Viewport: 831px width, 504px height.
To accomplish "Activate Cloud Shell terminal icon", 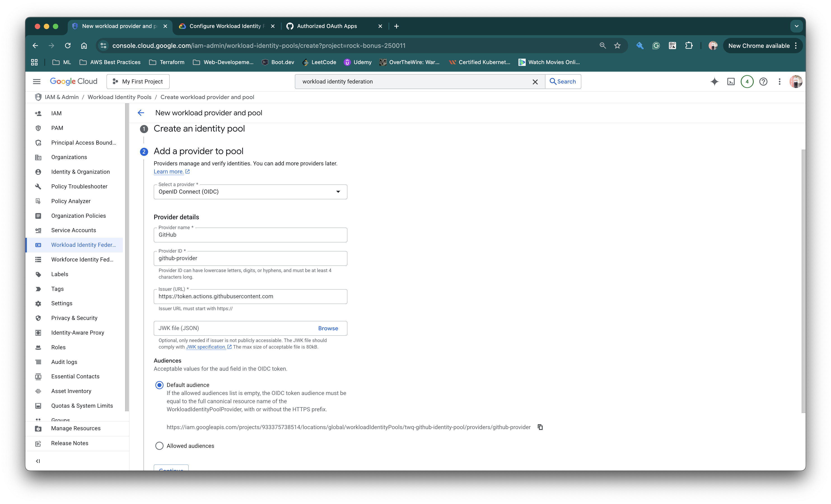I will coord(731,81).
